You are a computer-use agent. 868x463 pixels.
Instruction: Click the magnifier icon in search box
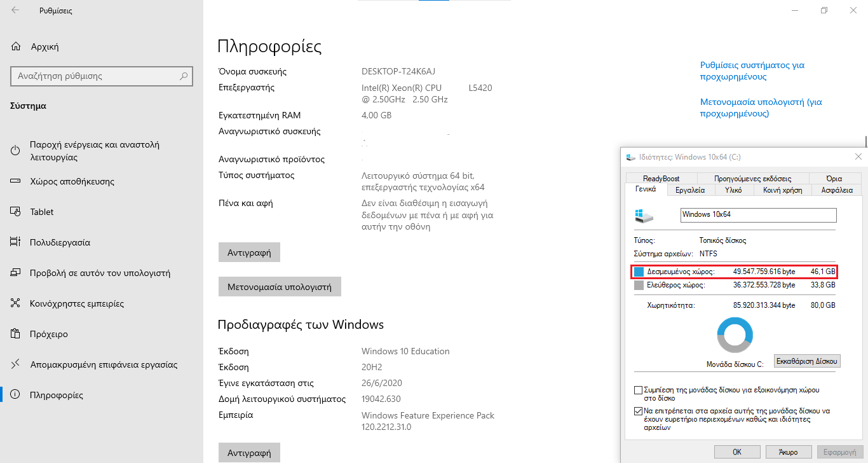coord(184,76)
